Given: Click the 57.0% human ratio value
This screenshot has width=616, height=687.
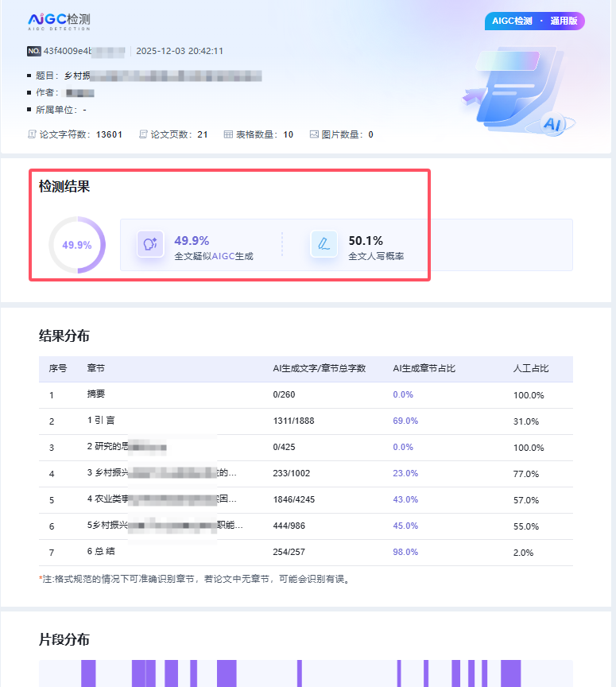Looking at the screenshot, I should click(x=526, y=500).
